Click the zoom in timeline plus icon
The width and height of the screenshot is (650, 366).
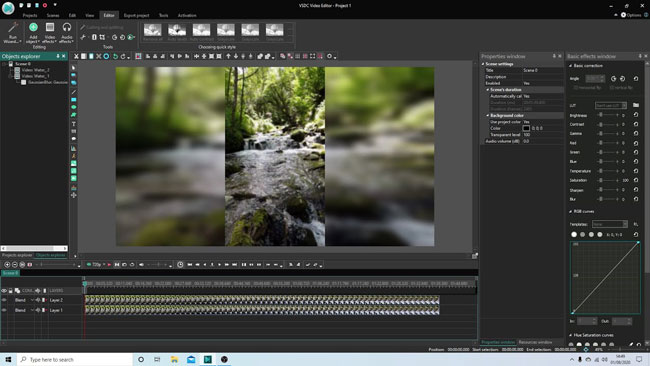click(7, 264)
